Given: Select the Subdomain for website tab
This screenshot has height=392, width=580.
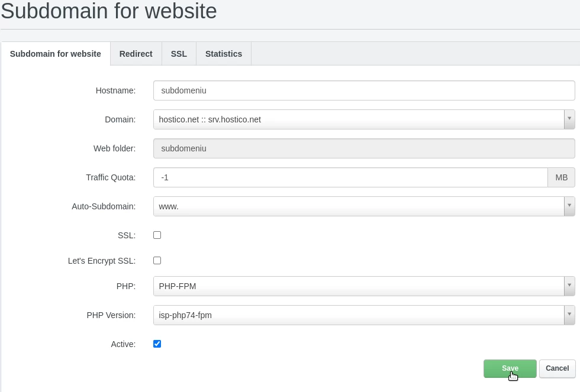Looking at the screenshot, I should coord(56,54).
